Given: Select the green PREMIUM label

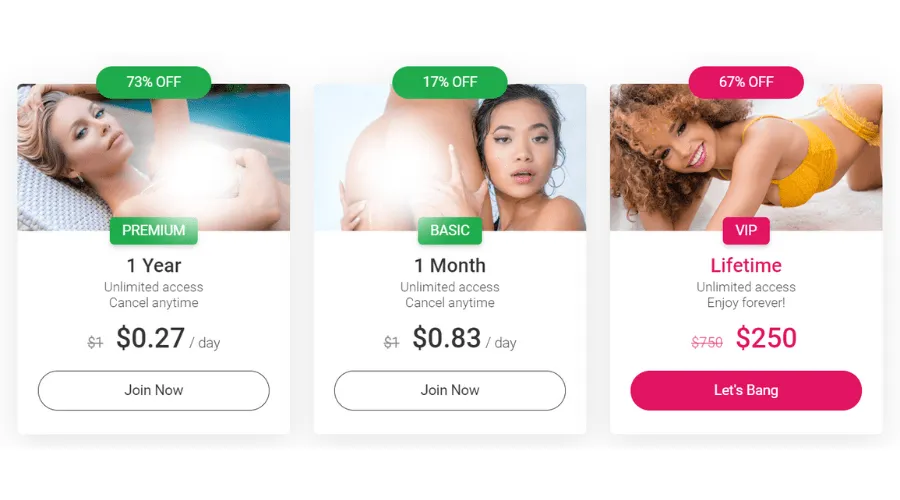Looking at the screenshot, I should coord(153,231).
